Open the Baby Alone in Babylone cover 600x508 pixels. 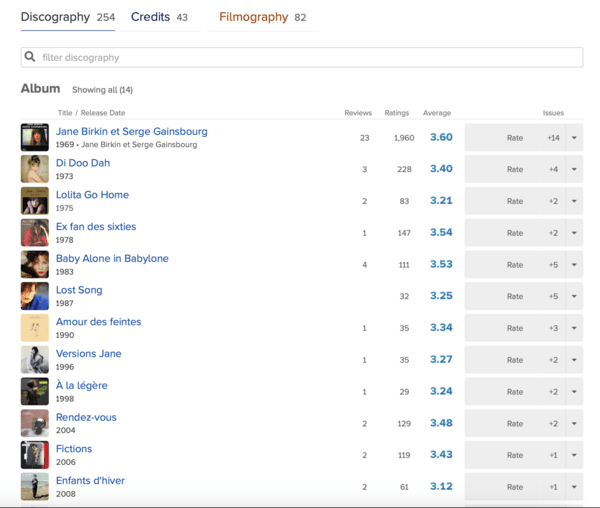(x=35, y=264)
